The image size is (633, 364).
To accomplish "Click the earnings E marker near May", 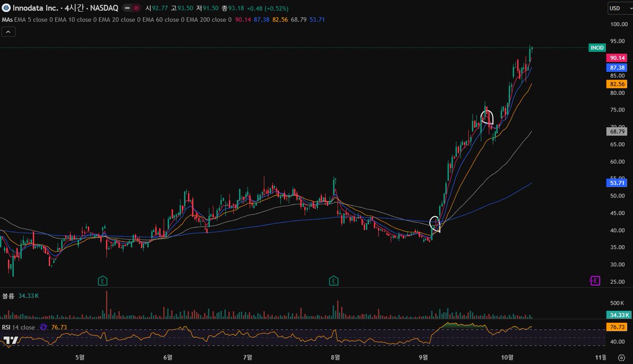I will click(103, 280).
